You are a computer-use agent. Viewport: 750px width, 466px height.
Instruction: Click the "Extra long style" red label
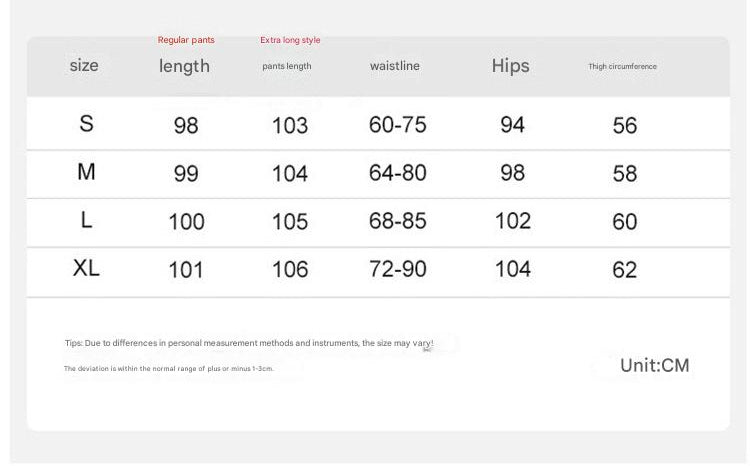(x=290, y=40)
